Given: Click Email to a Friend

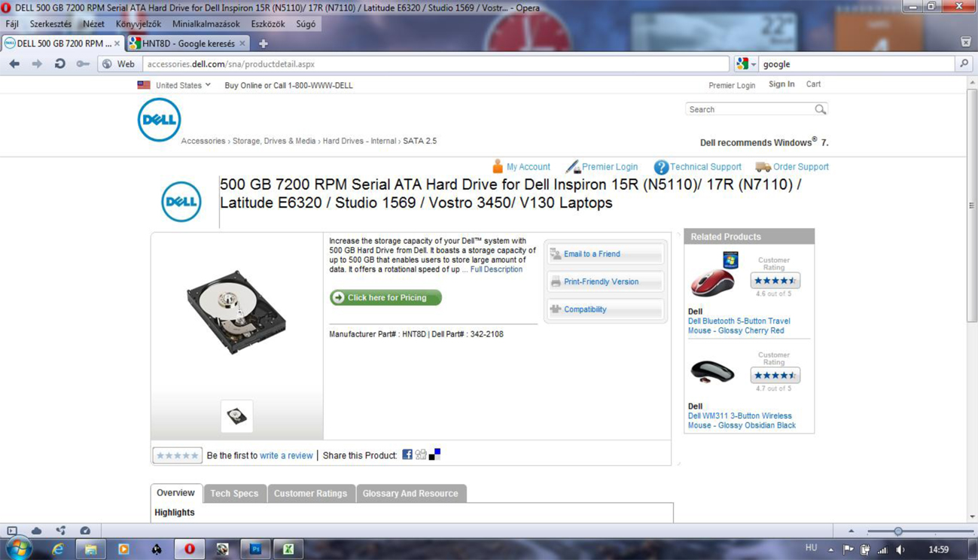Looking at the screenshot, I should tap(605, 254).
